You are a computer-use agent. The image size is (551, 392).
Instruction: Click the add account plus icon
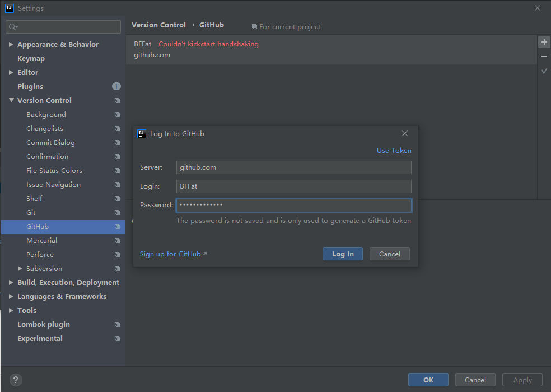(544, 42)
